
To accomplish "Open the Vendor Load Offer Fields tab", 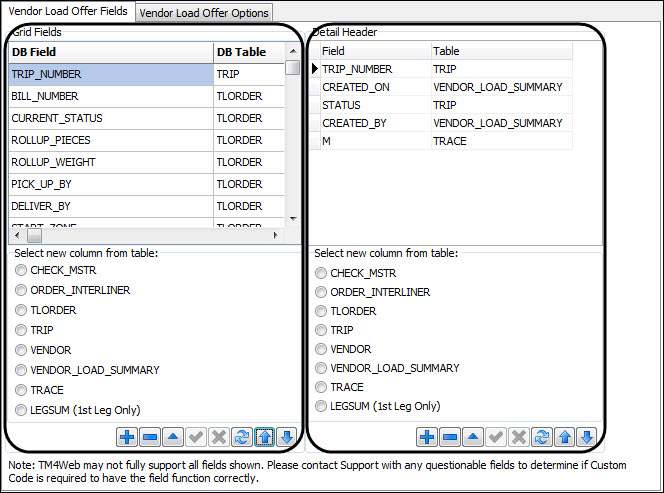I will (x=67, y=12).
